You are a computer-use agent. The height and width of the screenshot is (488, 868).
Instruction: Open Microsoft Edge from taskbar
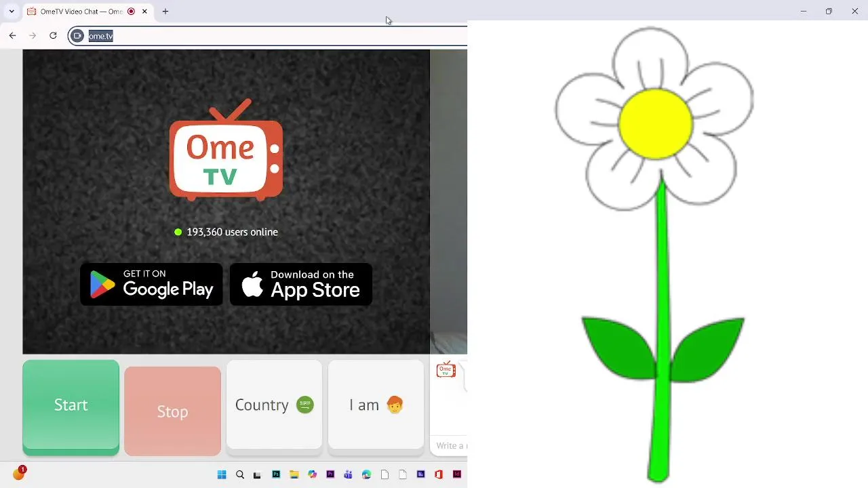pyautogui.click(x=367, y=474)
